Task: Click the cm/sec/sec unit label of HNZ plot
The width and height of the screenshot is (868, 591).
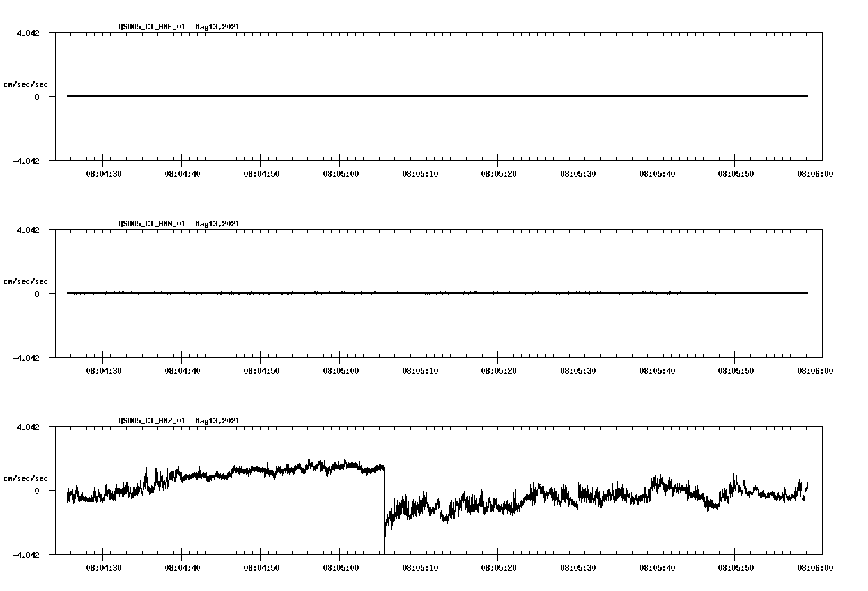Action: click(26, 478)
